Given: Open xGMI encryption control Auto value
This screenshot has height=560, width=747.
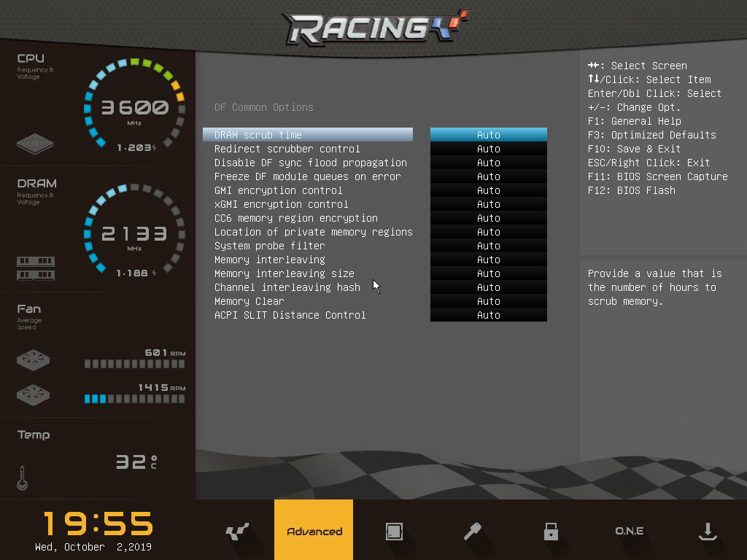Looking at the screenshot, I should click(x=488, y=204).
